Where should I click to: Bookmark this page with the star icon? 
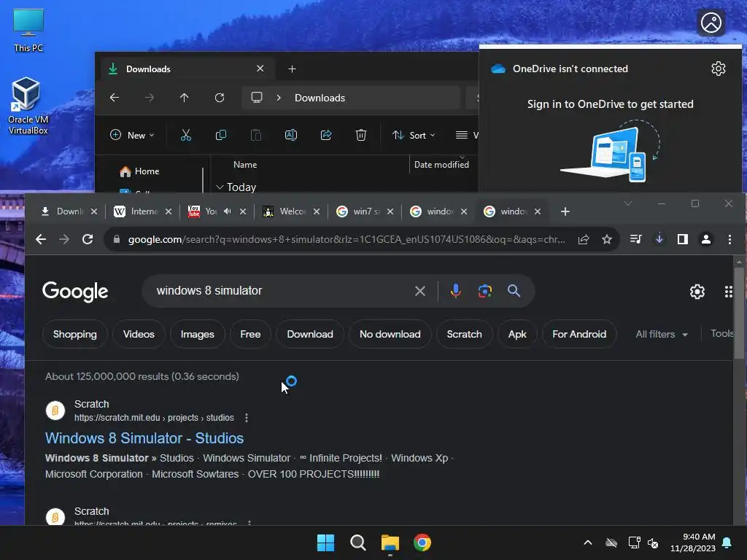point(607,239)
